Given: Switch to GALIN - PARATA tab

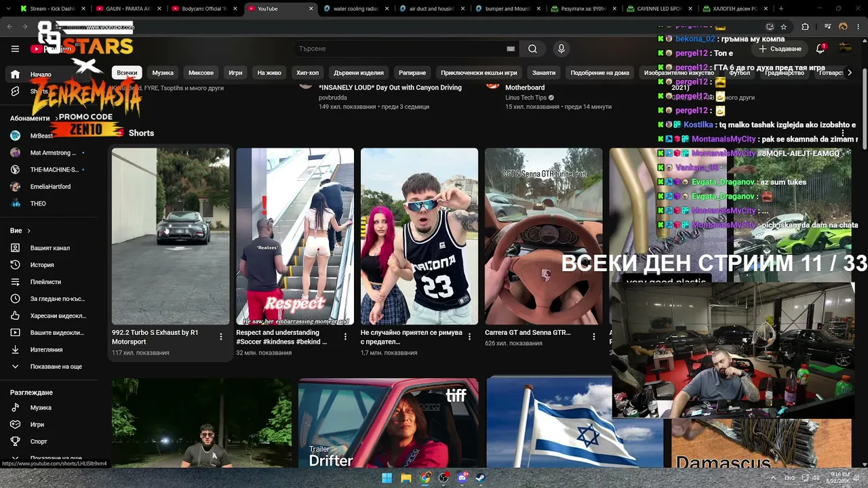Looking at the screenshot, I should point(129,9).
